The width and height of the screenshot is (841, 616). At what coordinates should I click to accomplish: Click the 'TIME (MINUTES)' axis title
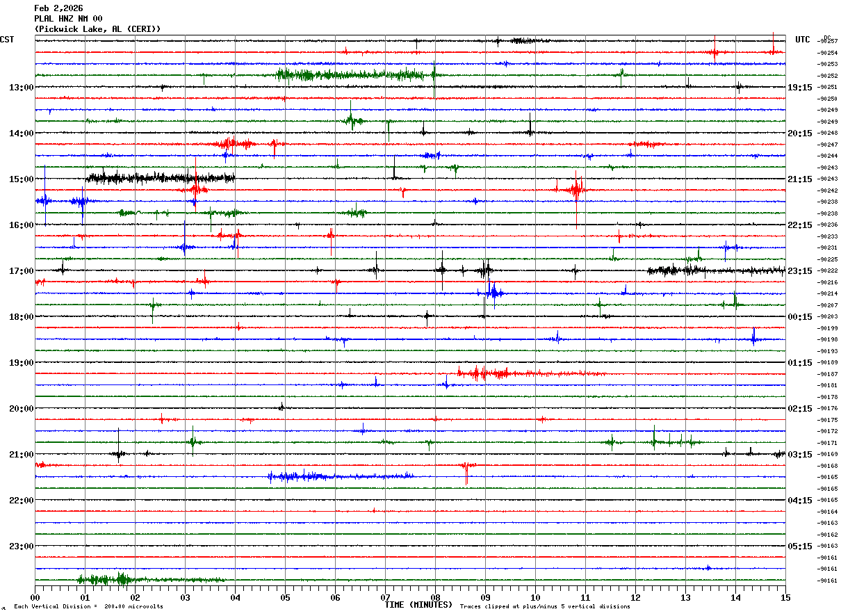(418, 605)
